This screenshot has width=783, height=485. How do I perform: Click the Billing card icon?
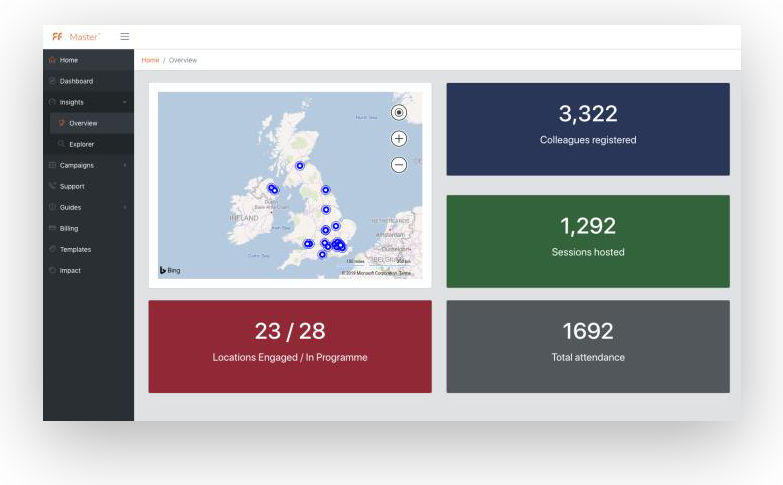[x=52, y=228]
